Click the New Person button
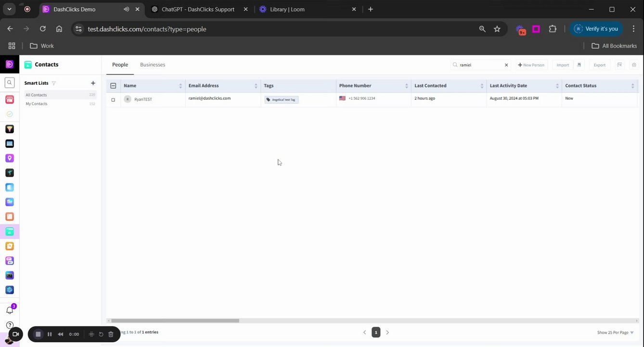Screen dimensions: 644x347 531,65
